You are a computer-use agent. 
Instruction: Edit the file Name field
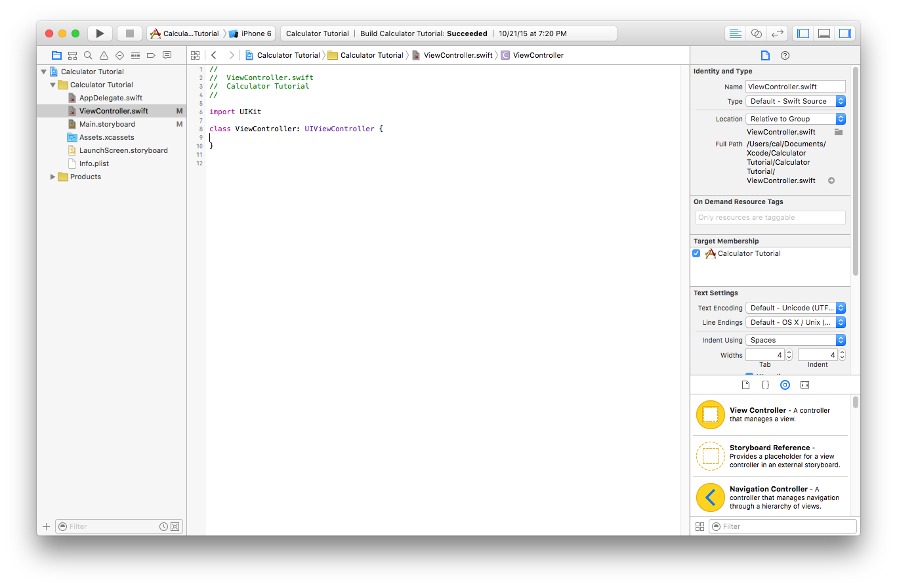point(795,87)
